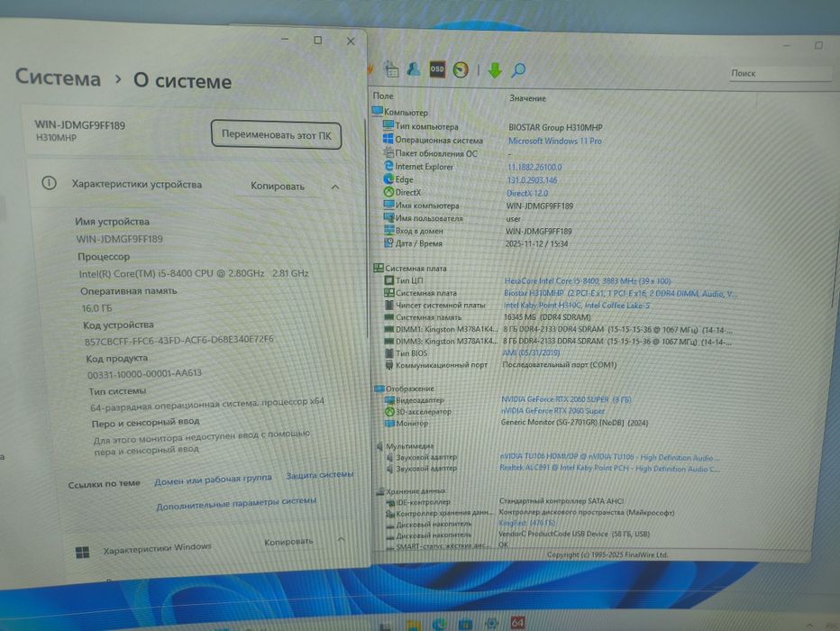This screenshot has height=631, width=840.
Task: Open Защита системы link
Action: tap(319, 474)
